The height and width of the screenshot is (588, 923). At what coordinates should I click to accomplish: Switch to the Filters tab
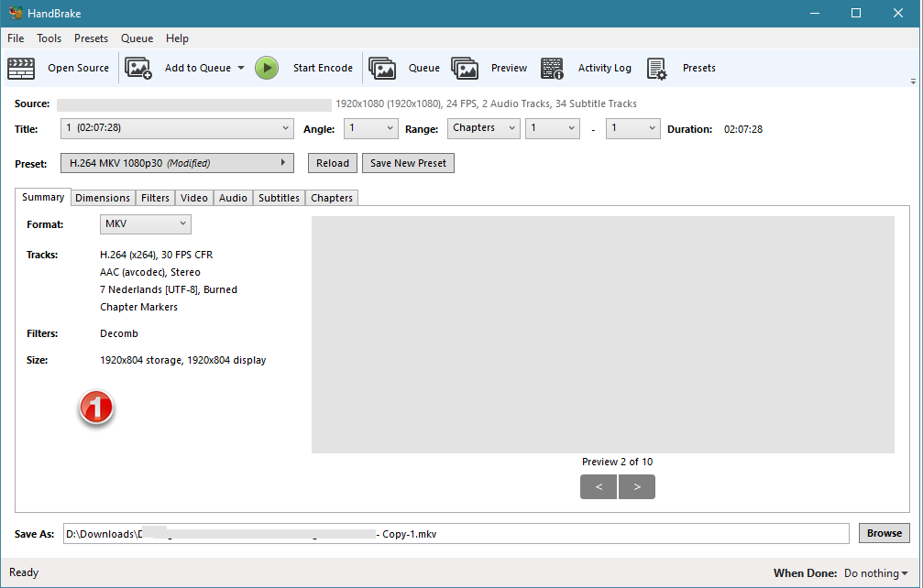[x=156, y=198]
